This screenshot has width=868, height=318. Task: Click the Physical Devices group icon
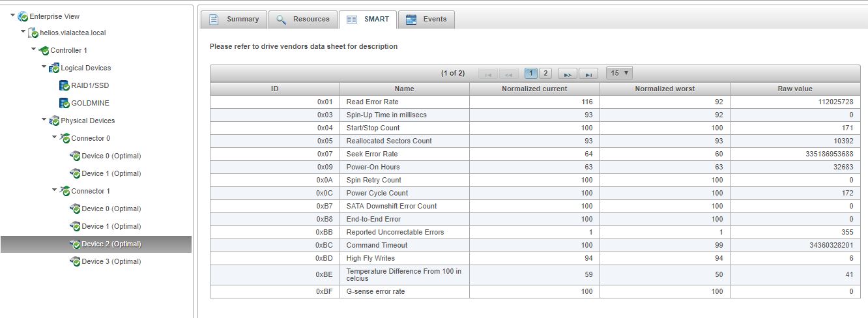click(54, 121)
